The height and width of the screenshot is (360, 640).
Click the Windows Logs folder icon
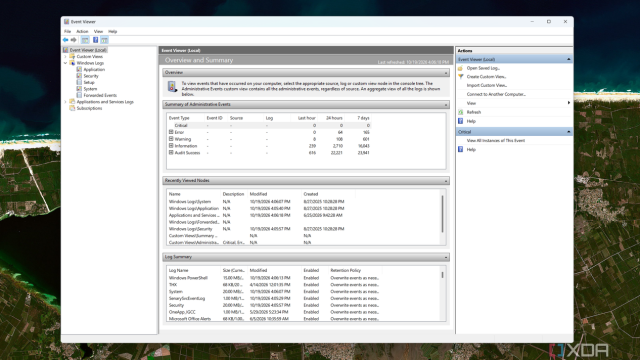point(72,63)
